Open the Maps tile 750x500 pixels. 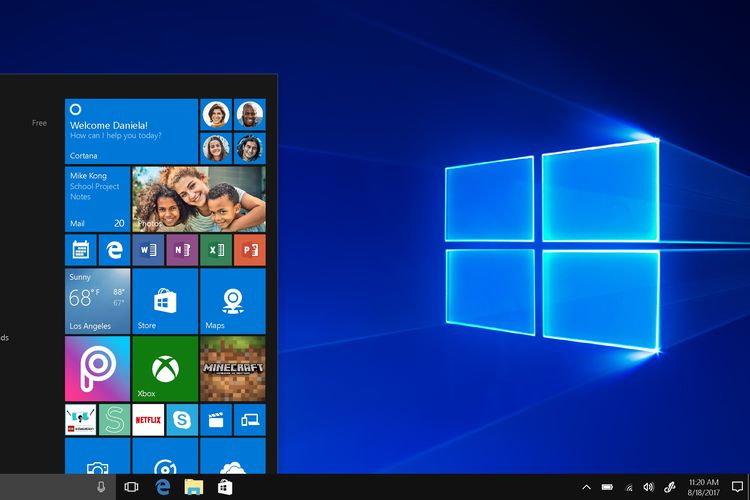pos(232,300)
